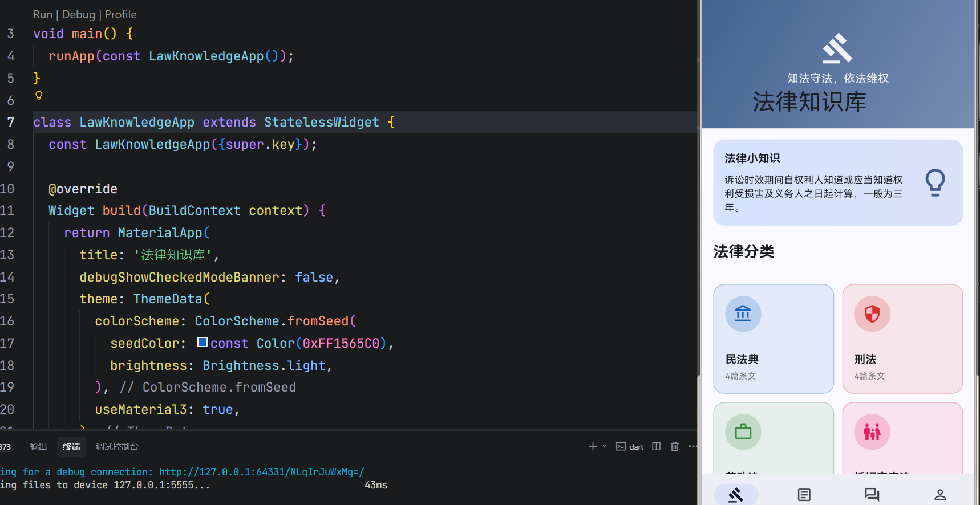Viewport: 980px width, 505px height.
Task: Click the 法律分类 section heading
Action: pyautogui.click(x=743, y=251)
